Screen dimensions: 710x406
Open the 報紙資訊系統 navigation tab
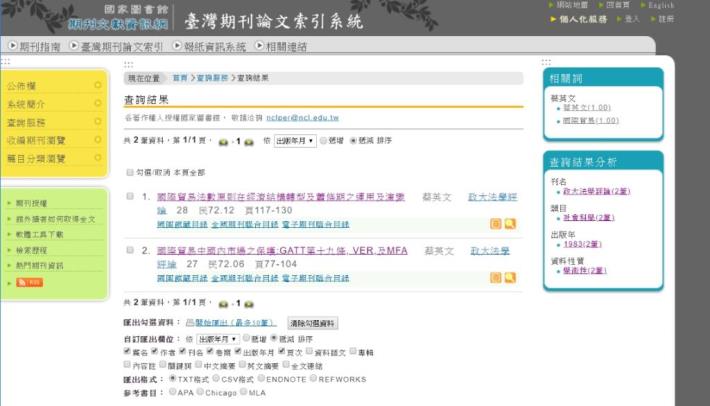(x=213, y=46)
